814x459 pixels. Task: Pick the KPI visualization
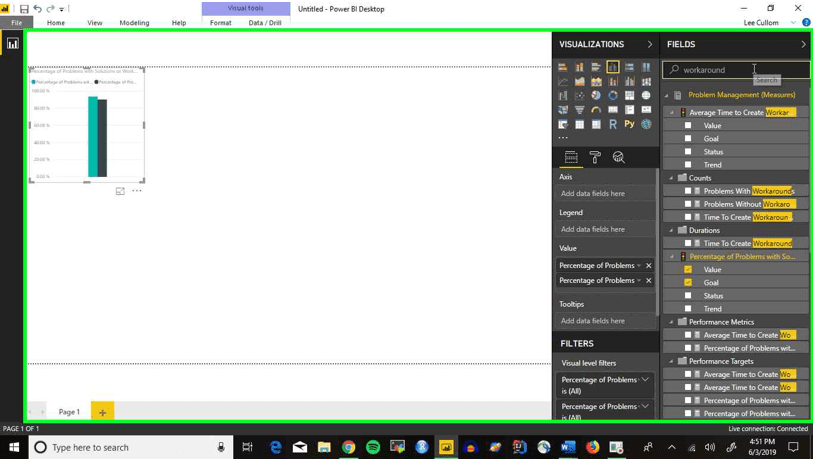point(646,110)
